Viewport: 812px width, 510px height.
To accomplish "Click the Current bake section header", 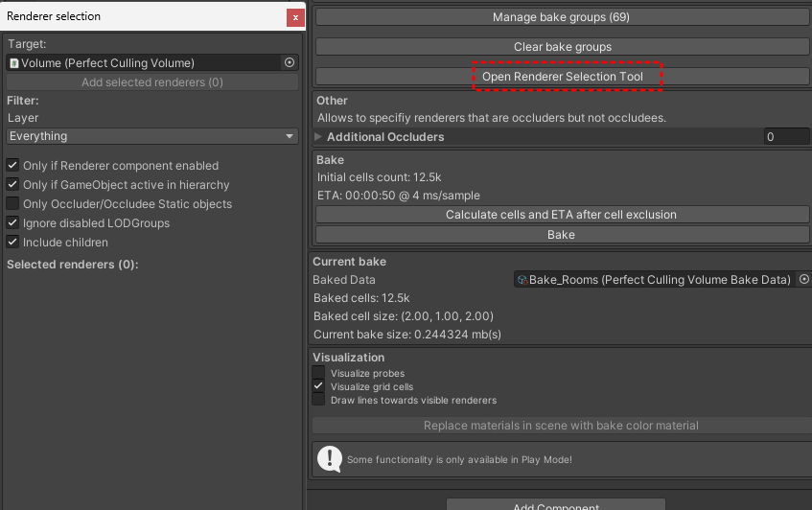I will coord(350,262).
